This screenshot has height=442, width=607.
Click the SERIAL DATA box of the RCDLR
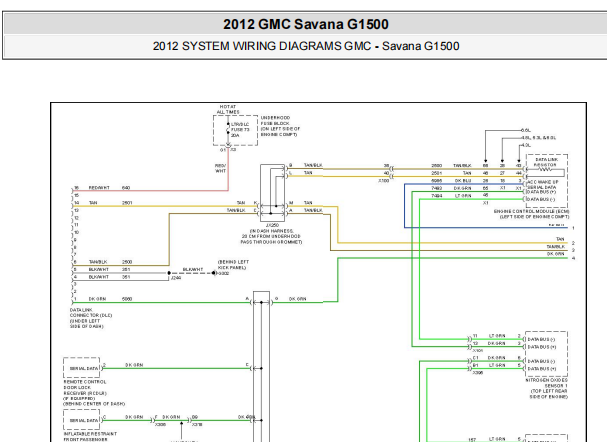(x=82, y=368)
